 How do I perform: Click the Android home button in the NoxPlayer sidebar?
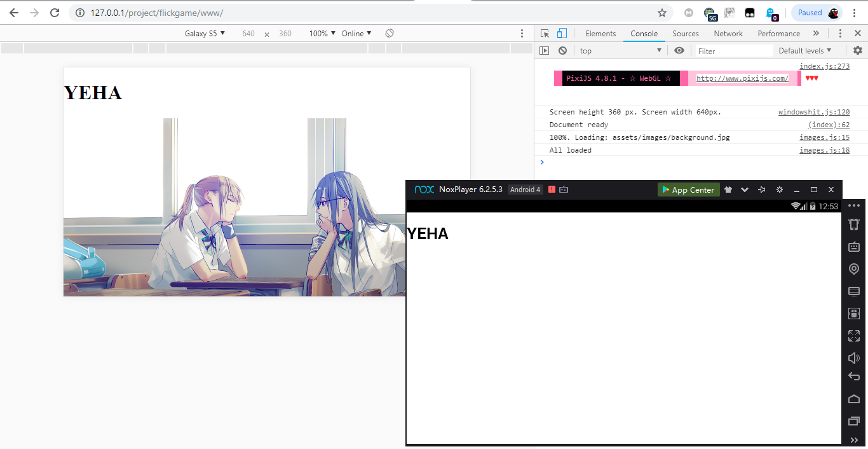(x=854, y=399)
